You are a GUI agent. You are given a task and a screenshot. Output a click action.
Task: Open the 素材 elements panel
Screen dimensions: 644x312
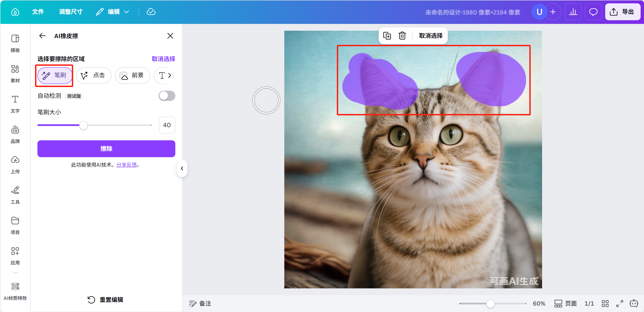pyautogui.click(x=15, y=74)
